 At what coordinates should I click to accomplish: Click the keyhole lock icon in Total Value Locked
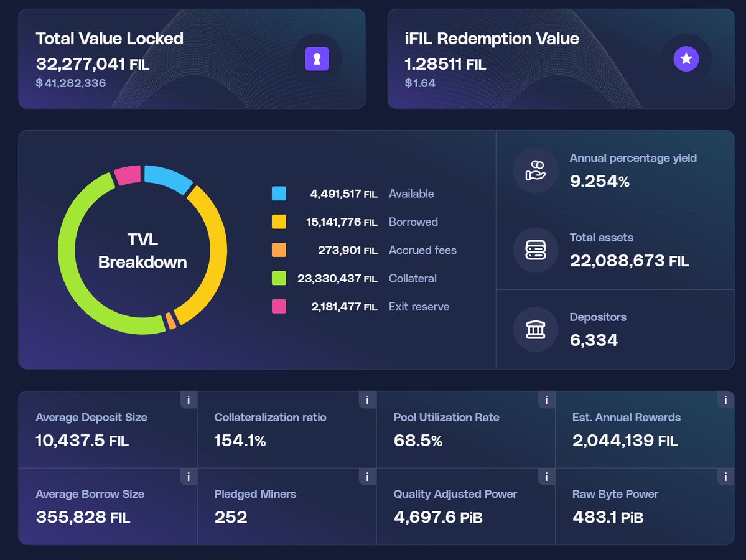pos(317,59)
